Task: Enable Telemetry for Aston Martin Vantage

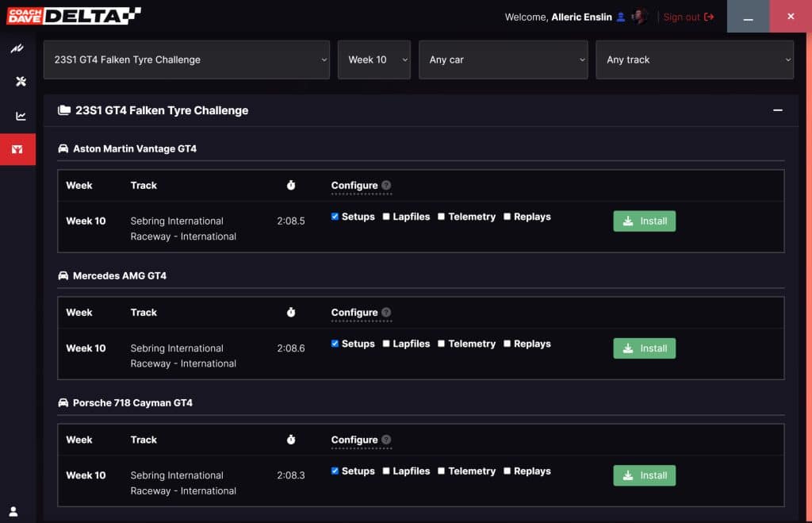Action: pyautogui.click(x=441, y=217)
